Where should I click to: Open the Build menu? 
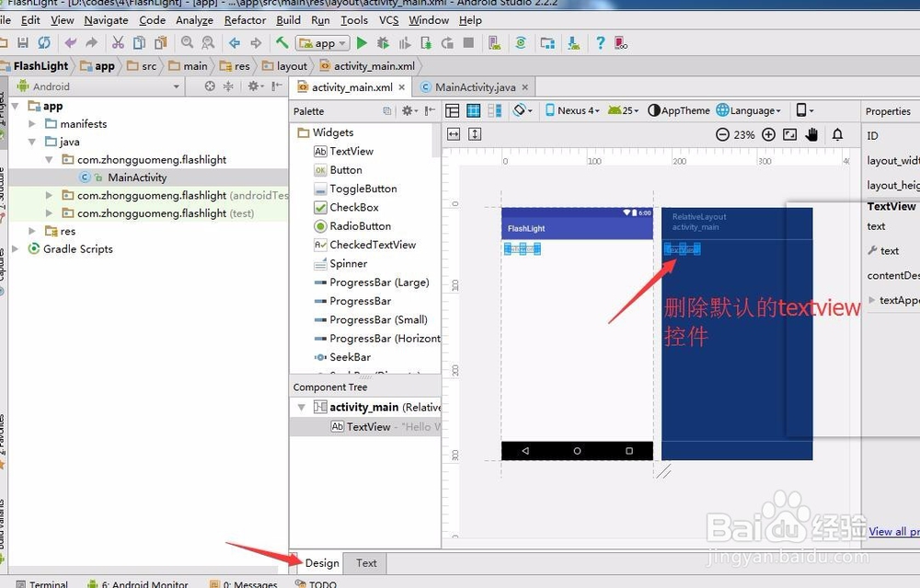pos(288,19)
